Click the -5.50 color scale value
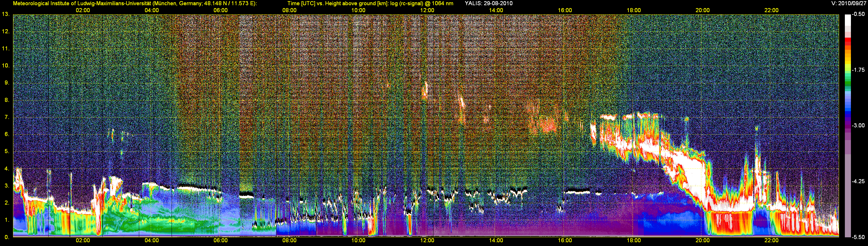This screenshot has height=246, width=868. tap(858, 237)
